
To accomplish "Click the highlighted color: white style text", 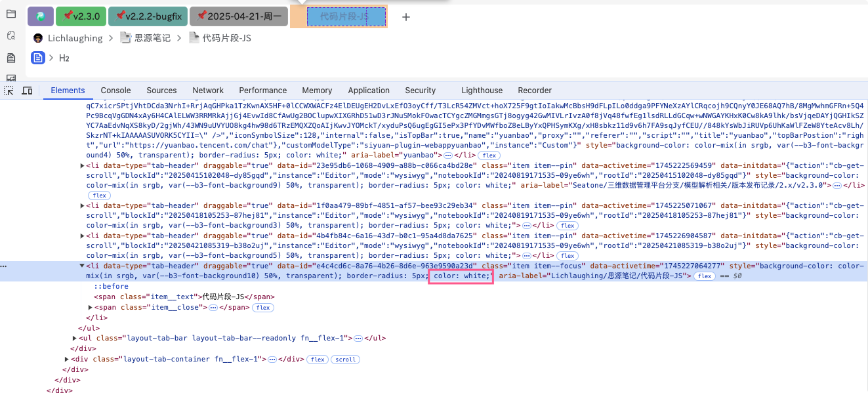I will 460,276.
